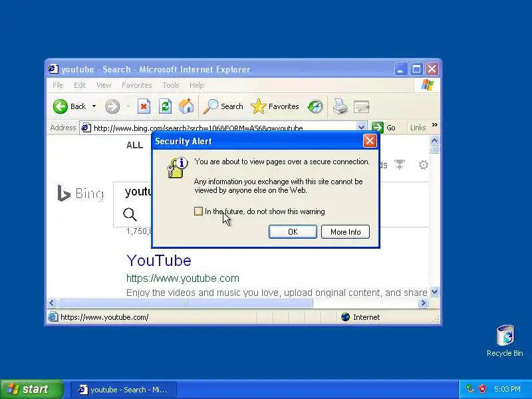Maximize the Internet Explorer window

click(x=416, y=69)
